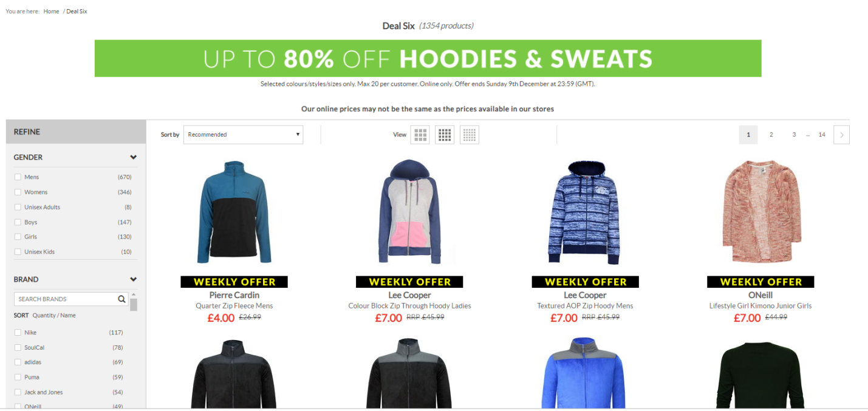The width and height of the screenshot is (868, 411).
Task: Tick the Womens gender checkbox
Action: coord(18,192)
